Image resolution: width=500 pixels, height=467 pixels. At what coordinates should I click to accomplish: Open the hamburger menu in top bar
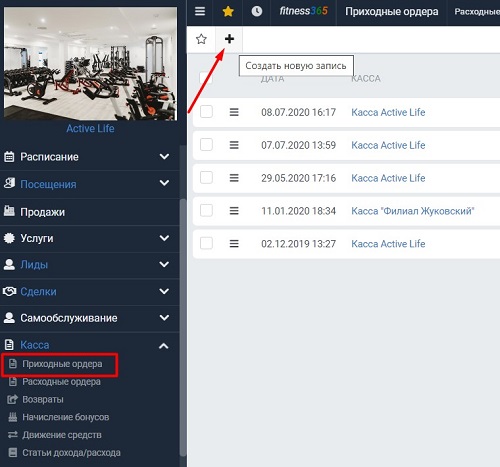point(200,11)
